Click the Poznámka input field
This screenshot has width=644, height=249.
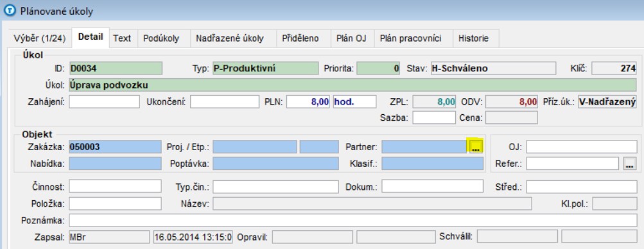pos(352,220)
